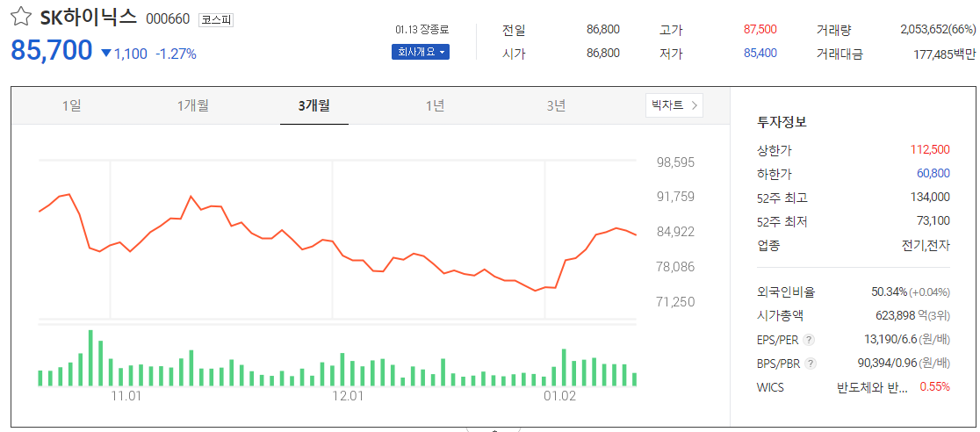This screenshot has height=432, width=980.
Task: Click the 84,922 price axis label
Action: tap(675, 232)
